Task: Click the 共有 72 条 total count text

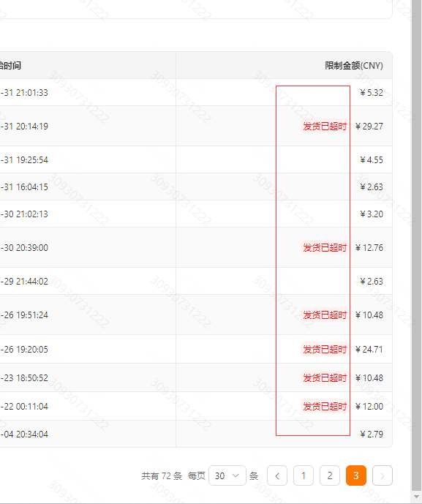Action: 162,475
